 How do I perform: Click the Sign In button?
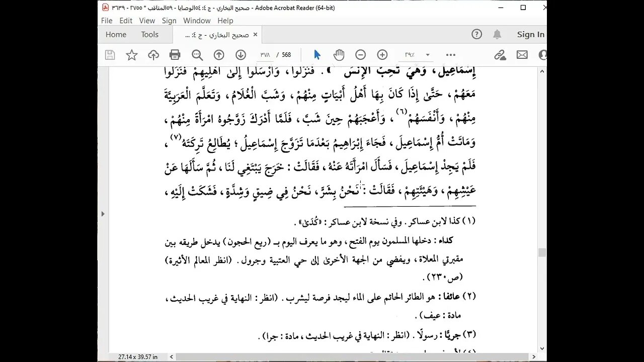point(530,35)
